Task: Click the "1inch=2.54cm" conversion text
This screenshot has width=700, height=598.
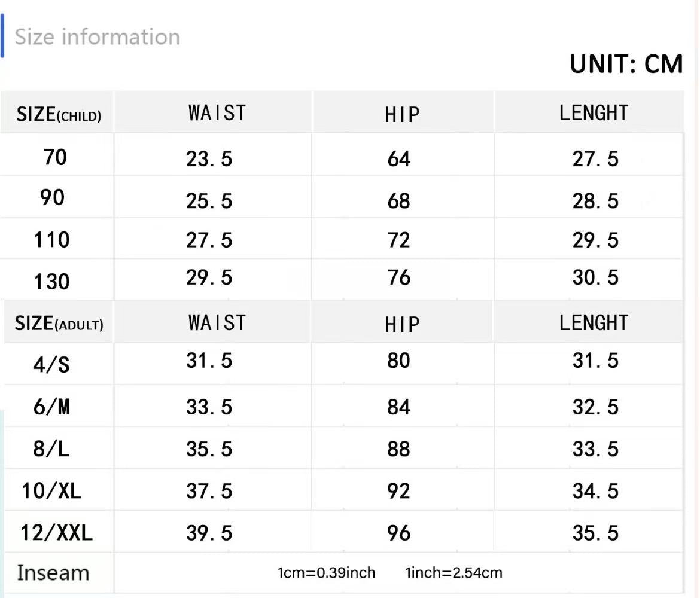Action: point(454,573)
